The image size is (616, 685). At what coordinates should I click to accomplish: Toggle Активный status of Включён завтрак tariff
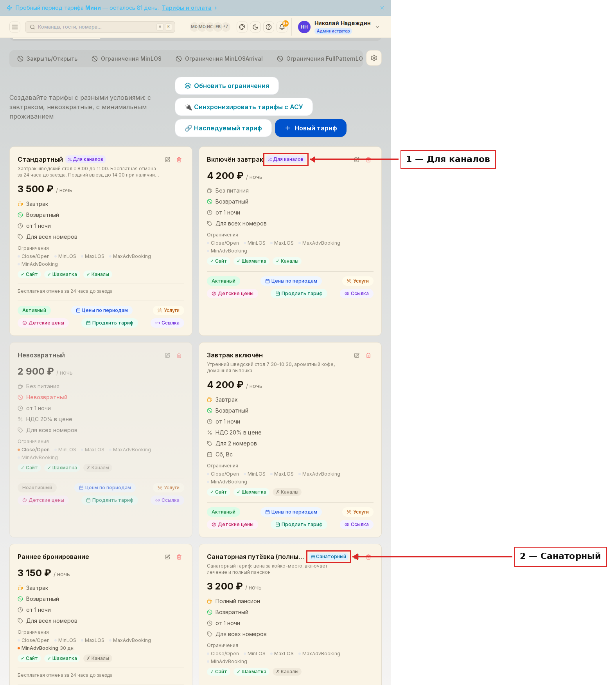click(223, 281)
